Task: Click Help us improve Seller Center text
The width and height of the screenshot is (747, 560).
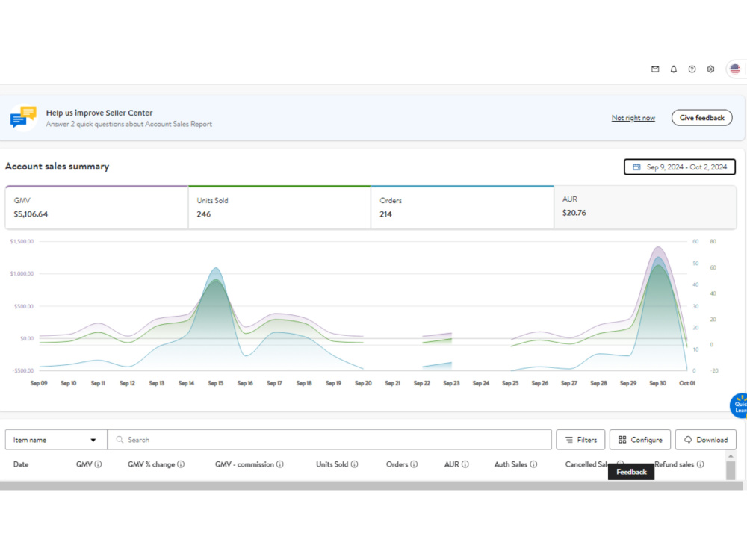Action: click(99, 113)
